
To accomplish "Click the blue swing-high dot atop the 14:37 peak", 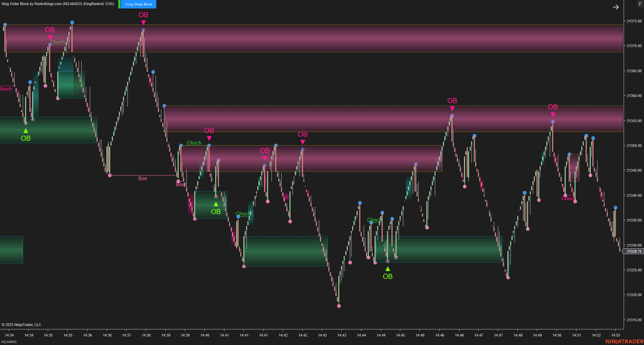I will [143, 30].
